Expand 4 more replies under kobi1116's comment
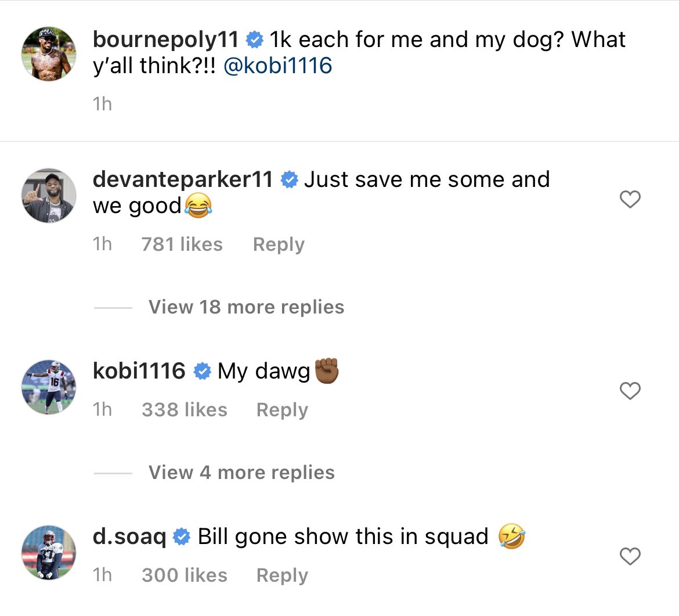The width and height of the screenshot is (679, 616). [241, 472]
